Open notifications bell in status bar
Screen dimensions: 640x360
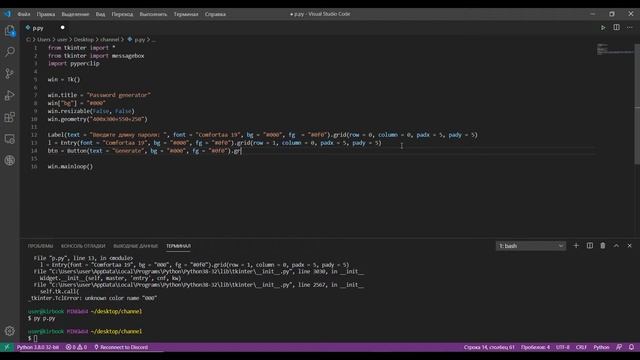631,347
